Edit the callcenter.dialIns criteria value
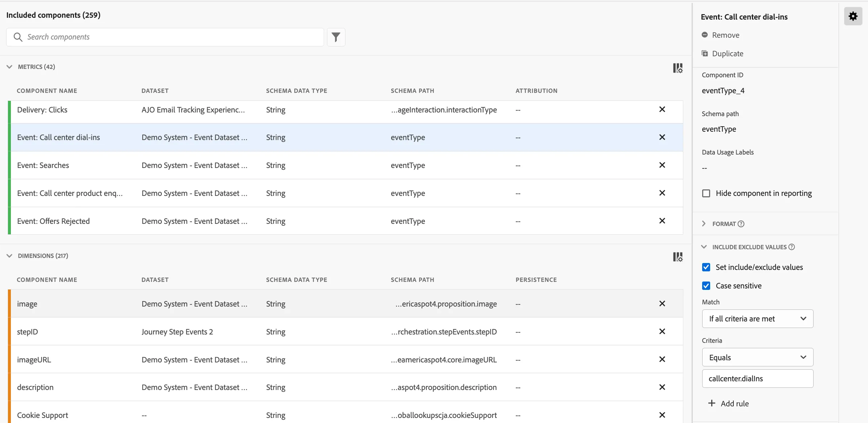 coord(757,379)
